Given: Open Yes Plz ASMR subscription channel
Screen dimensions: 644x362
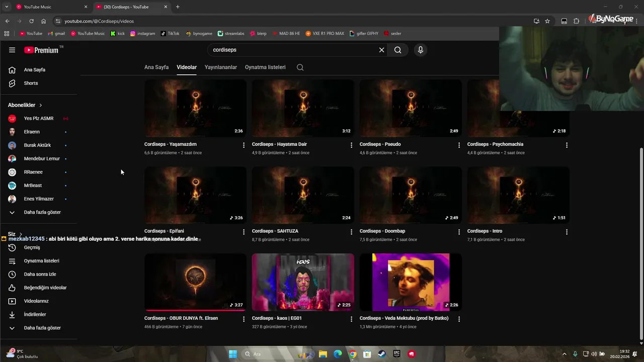Looking at the screenshot, I should 38,119.
